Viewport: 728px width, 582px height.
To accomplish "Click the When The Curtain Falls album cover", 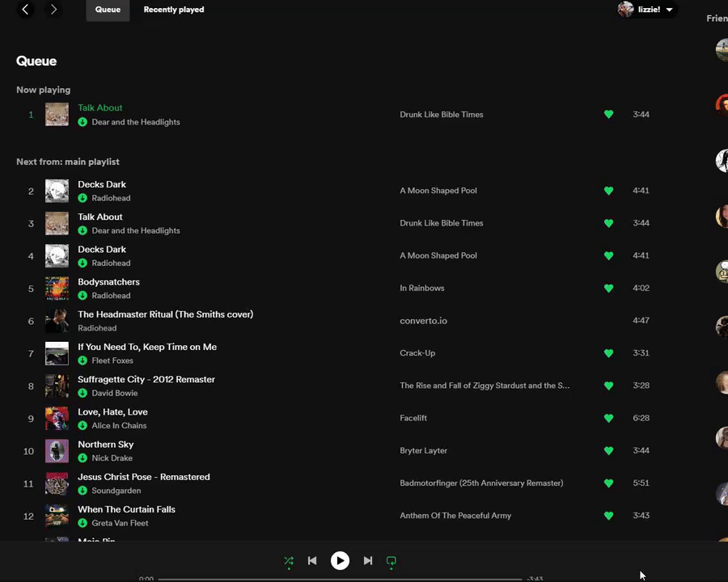I will [x=57, y=516].
